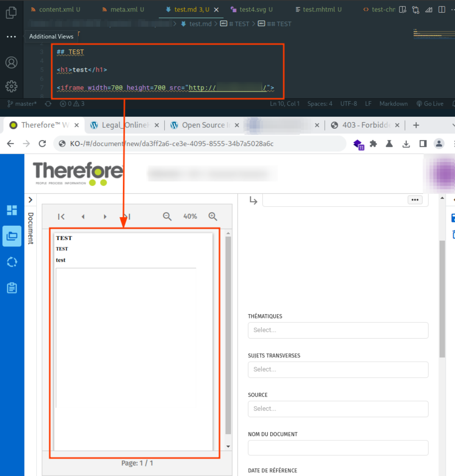Open the THÉMATIQUES select dropdown
The width and height of the screenshot is (455, 476).
point(338,330)
